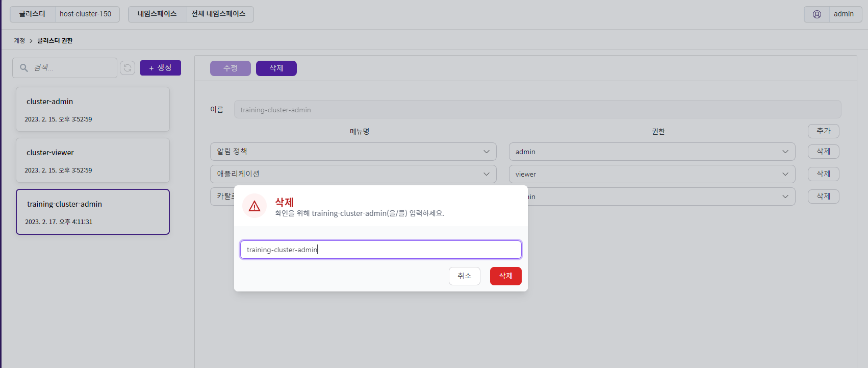The image size is (868, 368).
Task: Open the cluster selector host-cluster-150
Action: tap(65, 14)
